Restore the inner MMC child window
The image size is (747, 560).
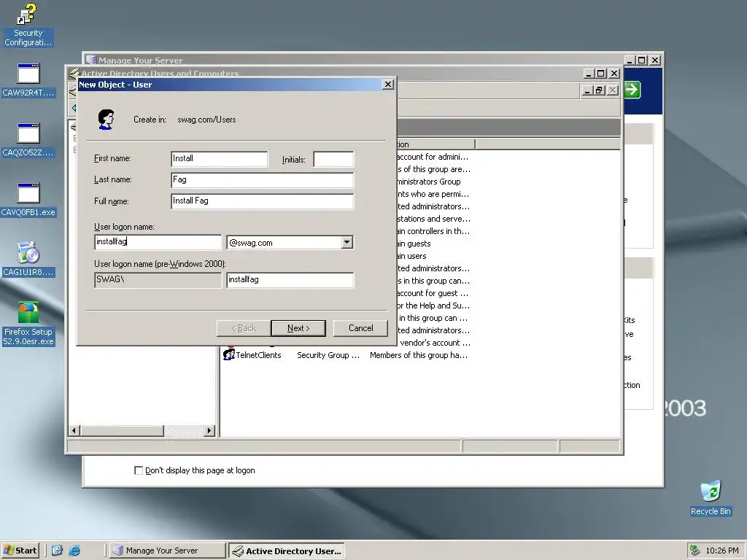point(600,90)
